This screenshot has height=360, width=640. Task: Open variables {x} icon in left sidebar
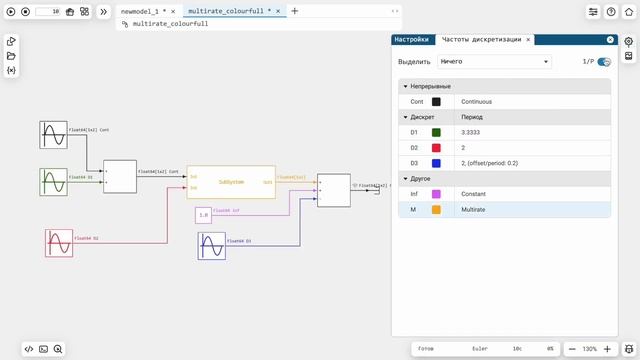(x=11, y=70)
